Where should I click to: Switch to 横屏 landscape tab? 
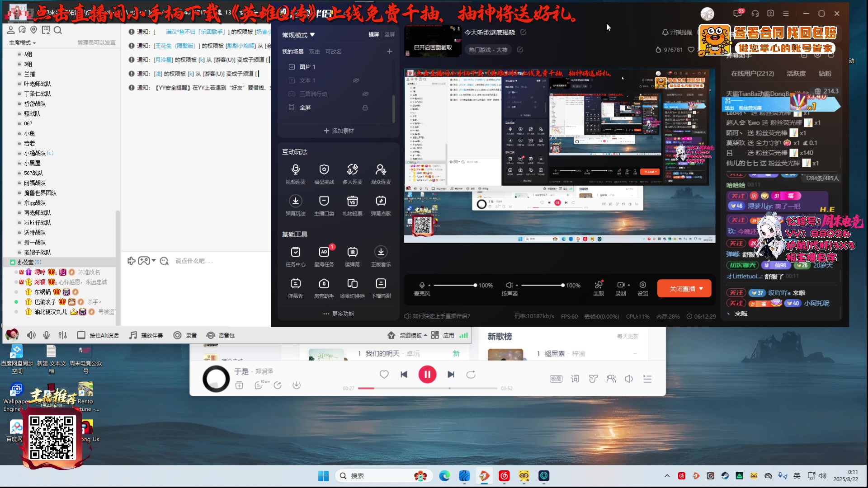click(373, 35)
